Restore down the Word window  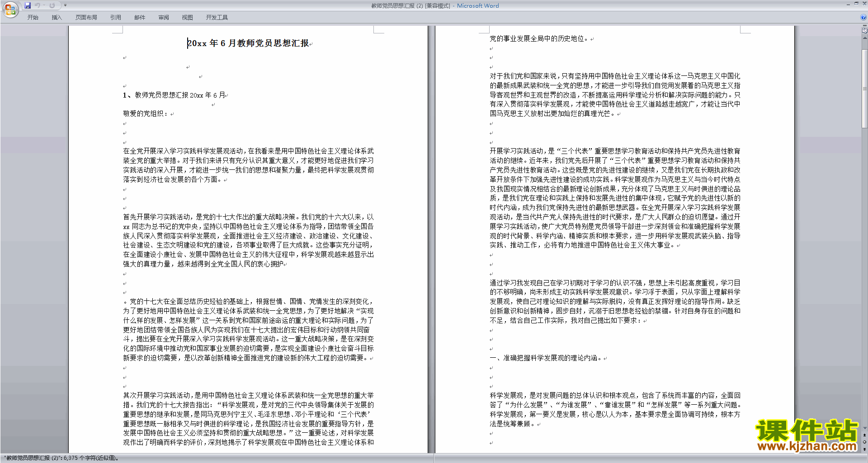(856, 4)
